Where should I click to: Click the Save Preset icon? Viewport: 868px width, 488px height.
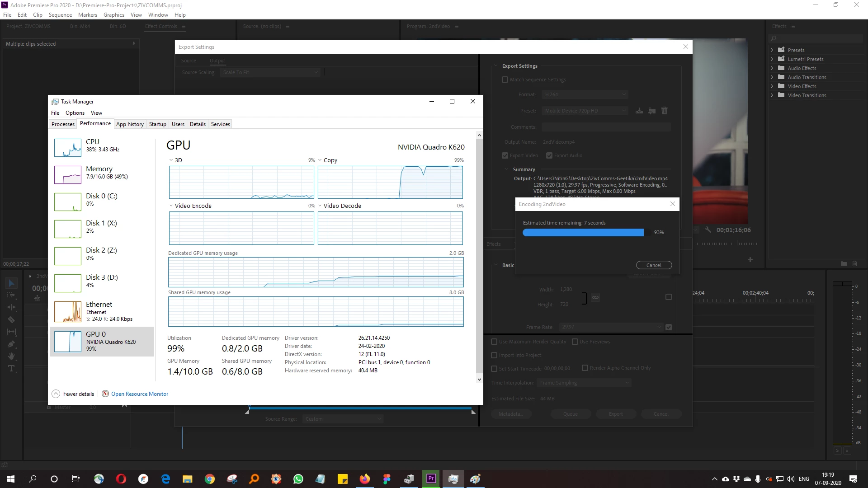(639, 111)
